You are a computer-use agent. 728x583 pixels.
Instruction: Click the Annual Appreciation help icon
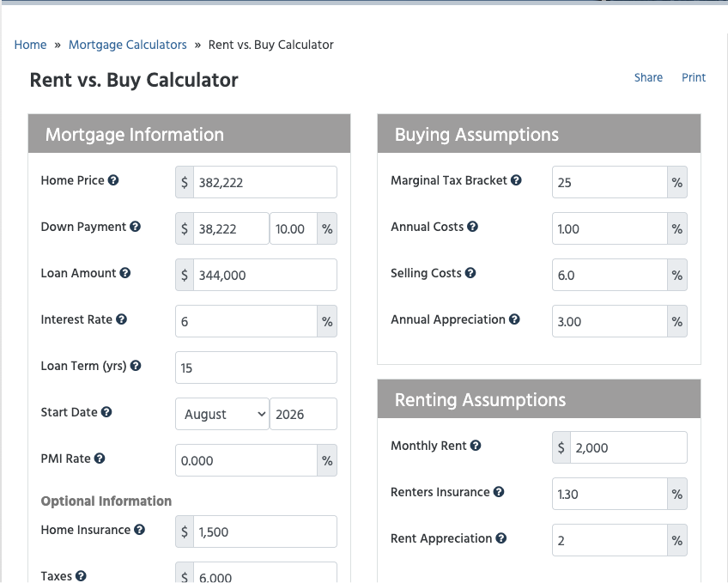(514, 319)
